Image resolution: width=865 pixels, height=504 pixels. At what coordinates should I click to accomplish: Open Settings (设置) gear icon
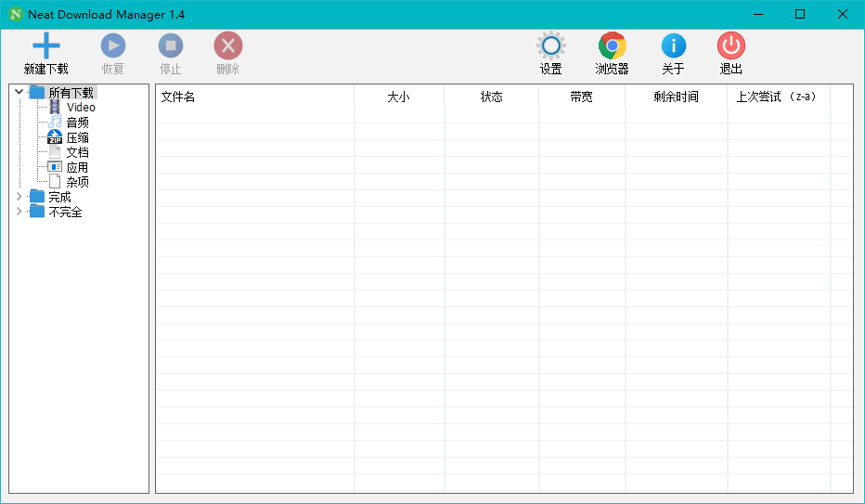click(x=550, y=45)
